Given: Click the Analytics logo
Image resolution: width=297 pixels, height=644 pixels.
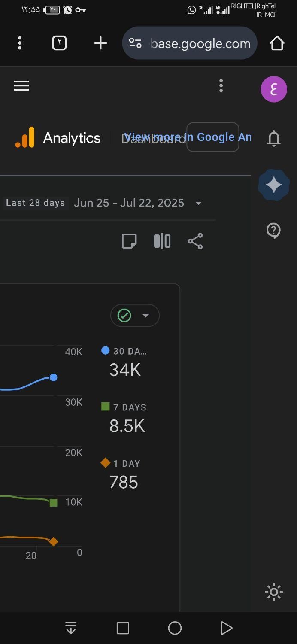Looking at the screenshot, I should click(x=25, y=137).
